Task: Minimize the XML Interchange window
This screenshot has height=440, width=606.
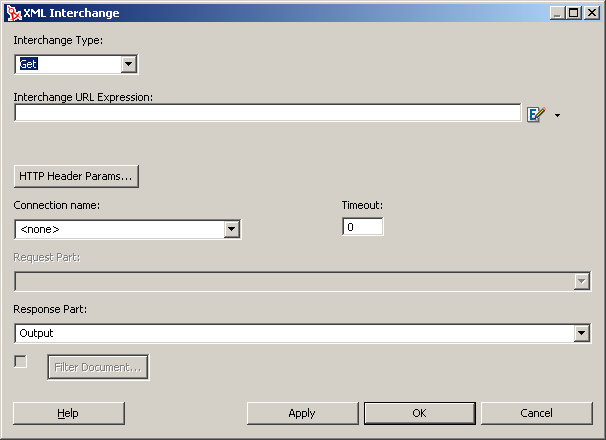Action: pos(557,13)
